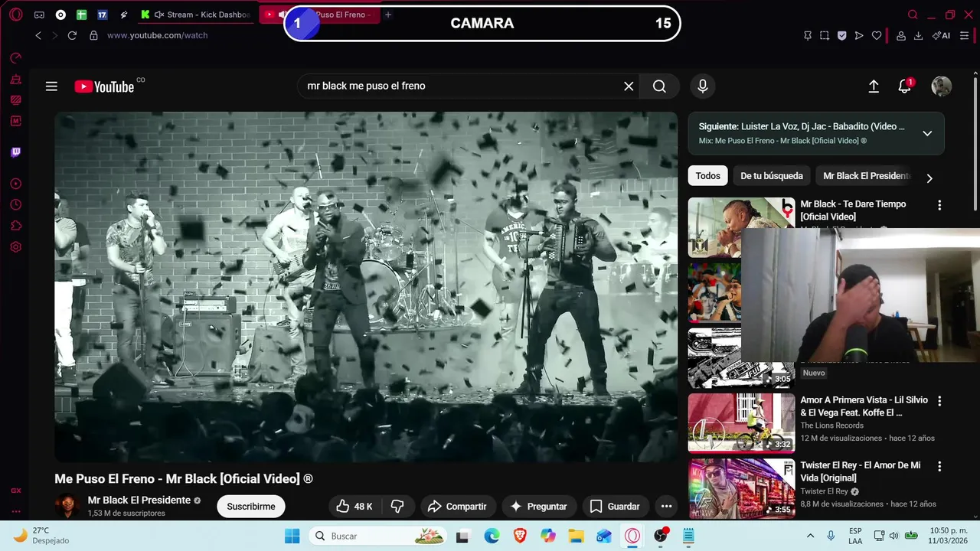Click the Compartir share button
The image size is (980, 551).
pos(457,506)
